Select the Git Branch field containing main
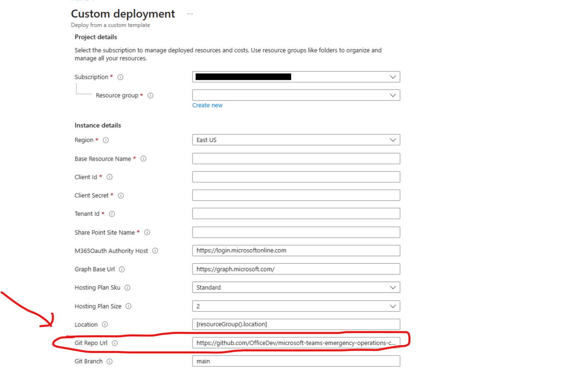This screenshot has width=588, height=368. coord(296,361)
